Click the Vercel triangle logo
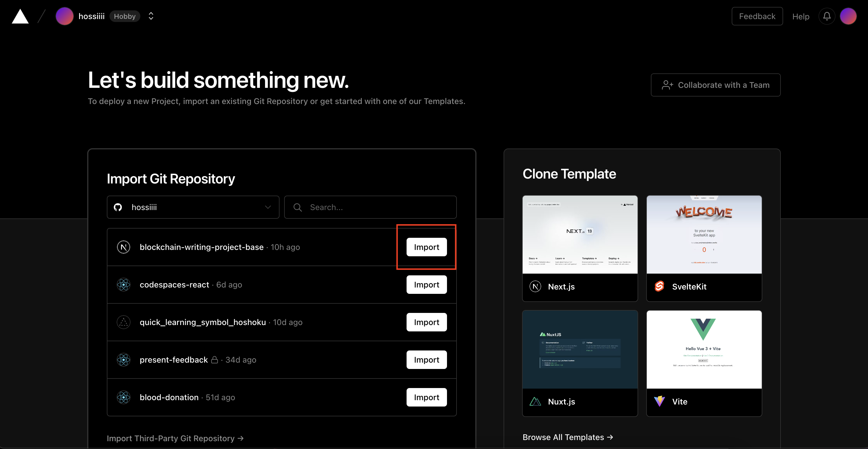Viewport: 868px width, 449px height. (x=20, y=16)
